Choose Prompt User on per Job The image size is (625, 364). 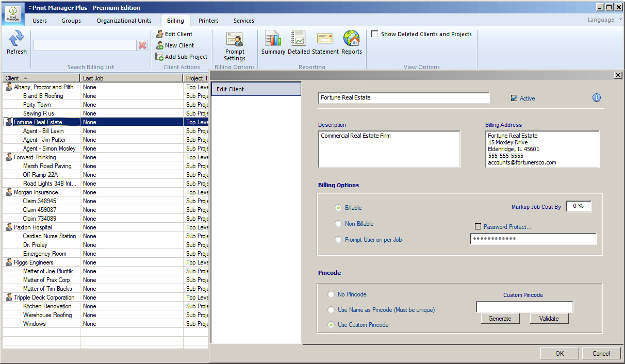tap(338, 240)
